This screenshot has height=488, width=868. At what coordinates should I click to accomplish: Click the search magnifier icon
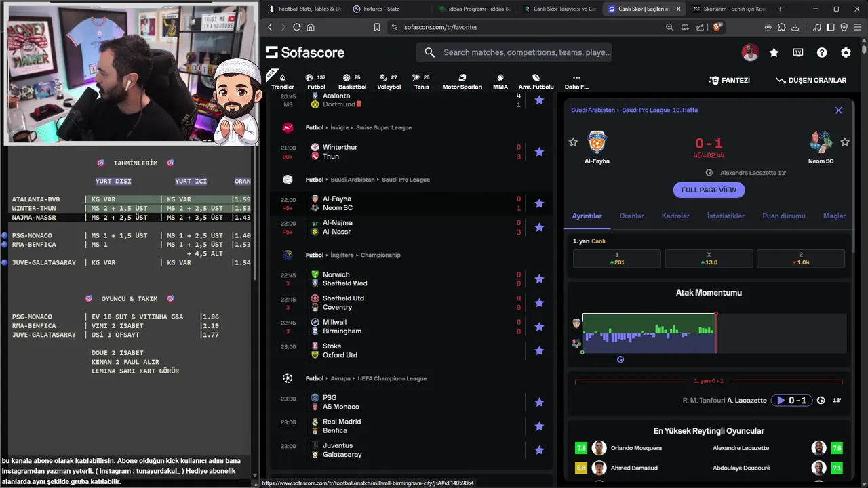tap(430, 53)
